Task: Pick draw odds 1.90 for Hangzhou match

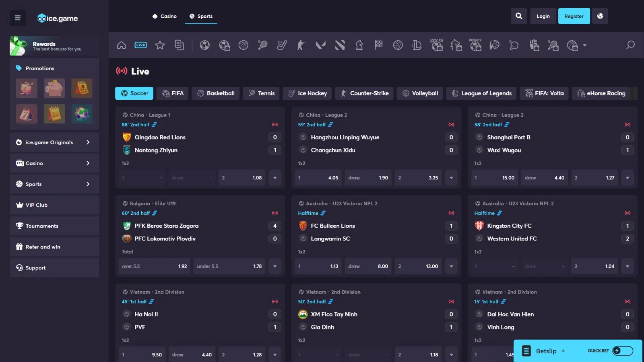Action: pos(368,178)
